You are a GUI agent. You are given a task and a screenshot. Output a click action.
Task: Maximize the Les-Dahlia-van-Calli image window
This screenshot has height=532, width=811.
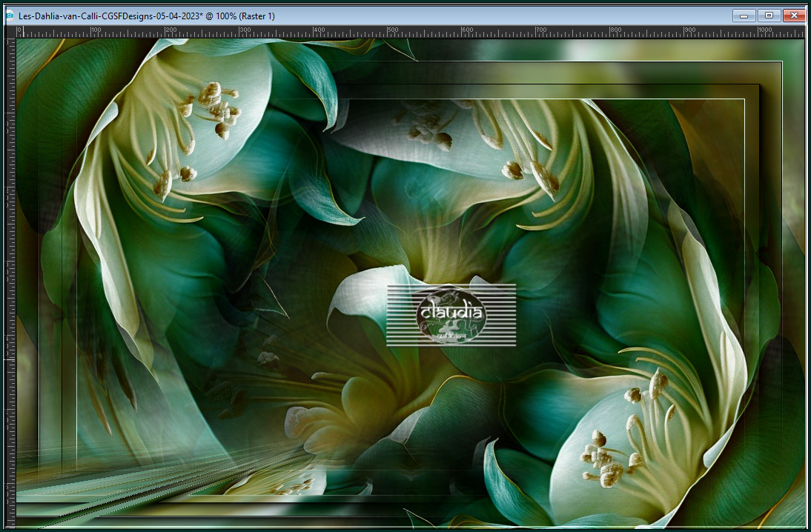point(769,16)
